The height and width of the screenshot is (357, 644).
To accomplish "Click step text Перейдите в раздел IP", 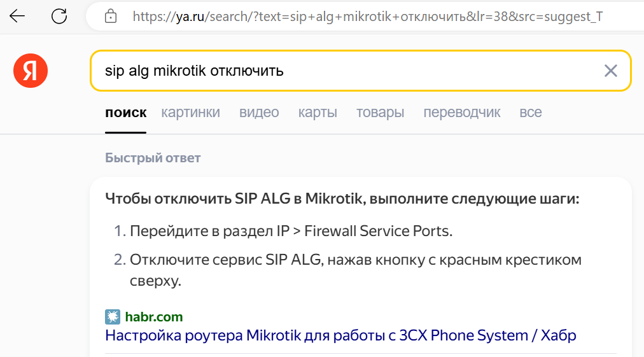I will click(291, 231).
